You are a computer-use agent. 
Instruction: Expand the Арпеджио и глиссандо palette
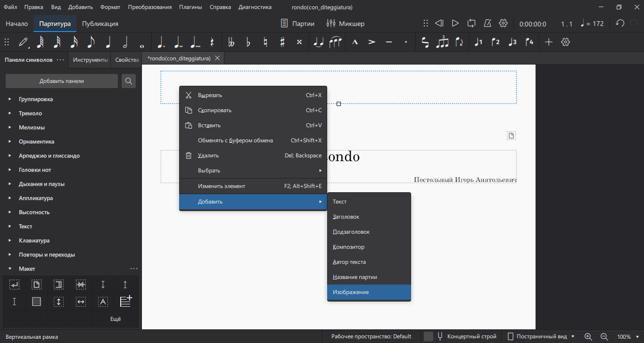10,156
